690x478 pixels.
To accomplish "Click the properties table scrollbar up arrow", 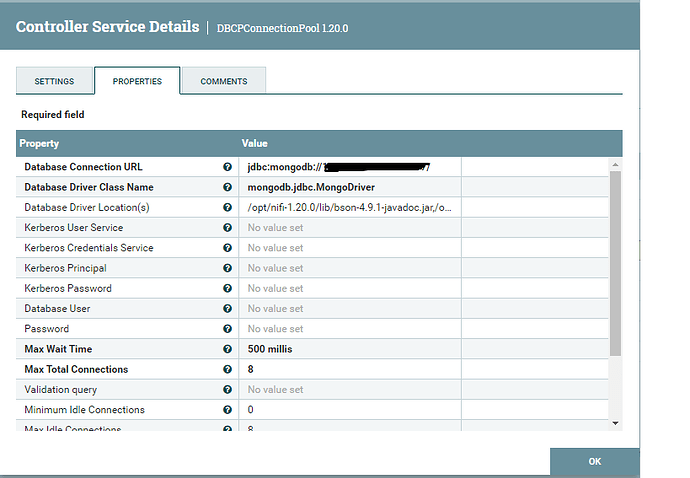I will click(615, 164).
